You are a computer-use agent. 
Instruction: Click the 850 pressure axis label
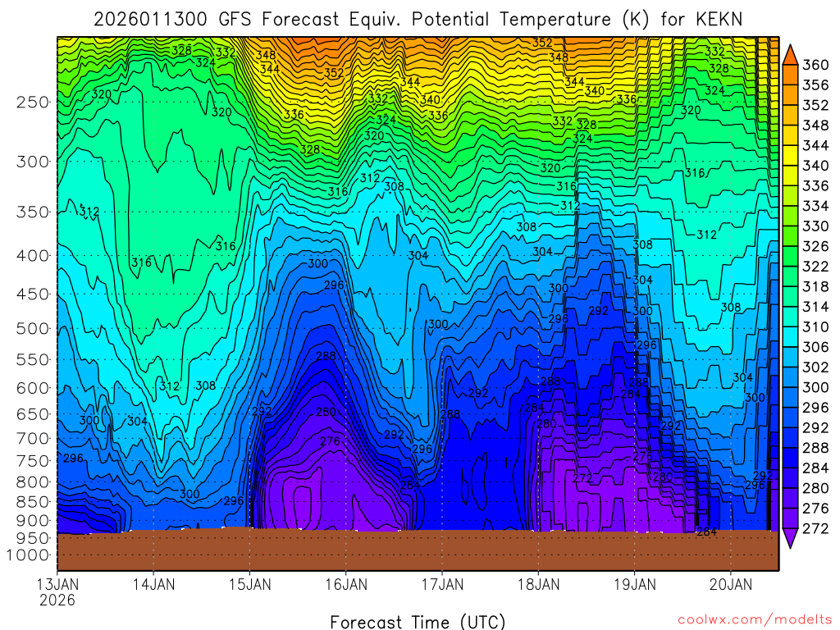click(x=33, y=501)
